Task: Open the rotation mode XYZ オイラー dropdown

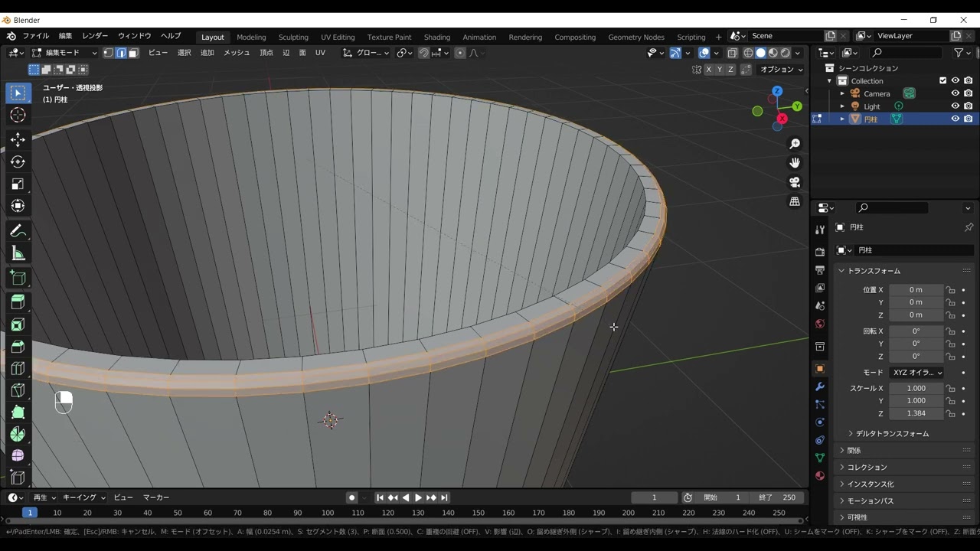Action: pos(916,373)
